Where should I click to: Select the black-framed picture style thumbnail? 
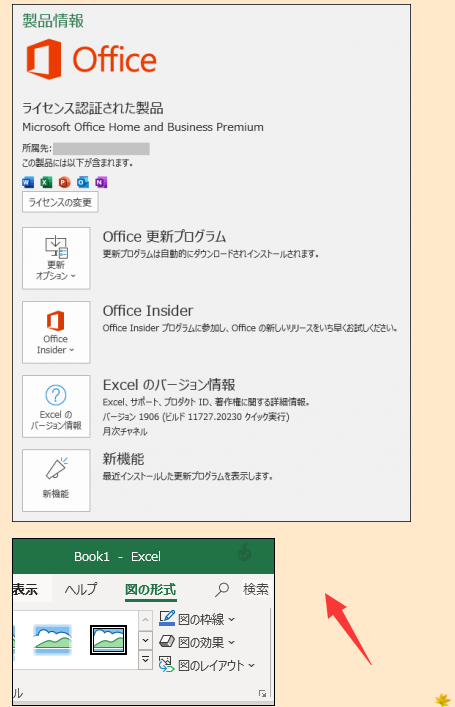pos(108,639)
